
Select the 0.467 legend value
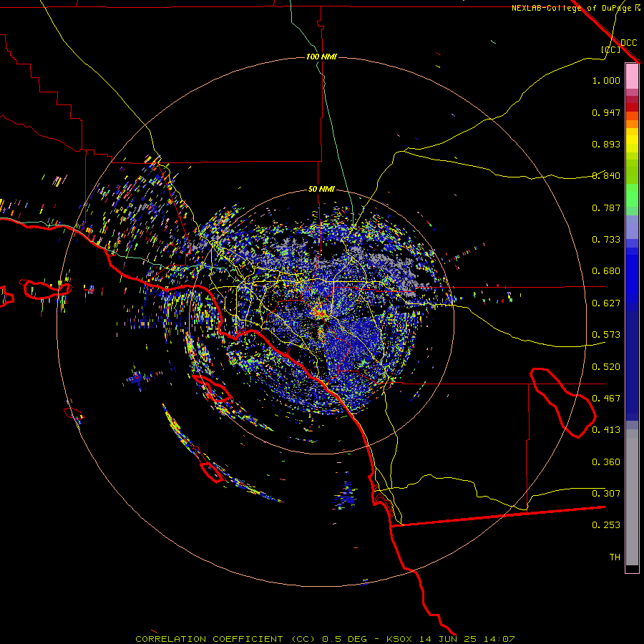606,399
